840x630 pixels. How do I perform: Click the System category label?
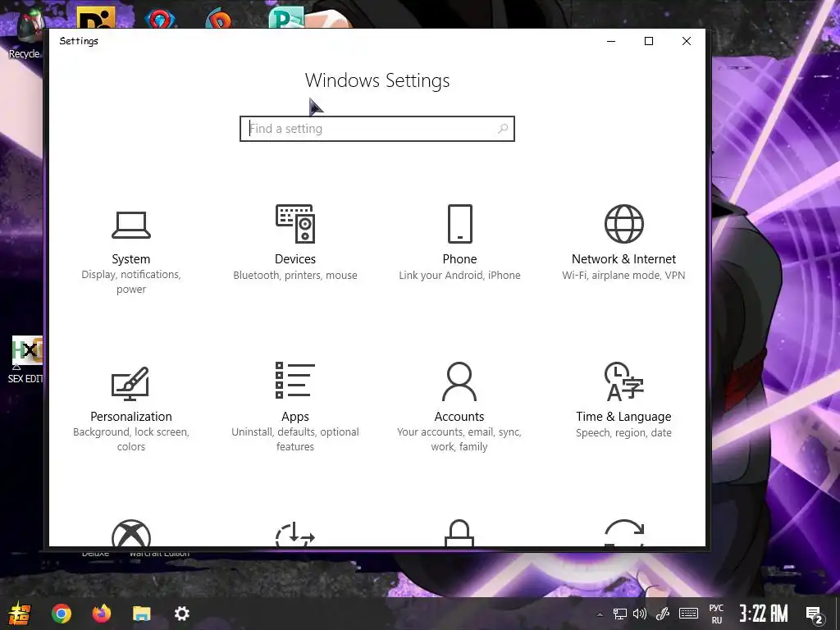pyautogui.click(x=130, y=259)
